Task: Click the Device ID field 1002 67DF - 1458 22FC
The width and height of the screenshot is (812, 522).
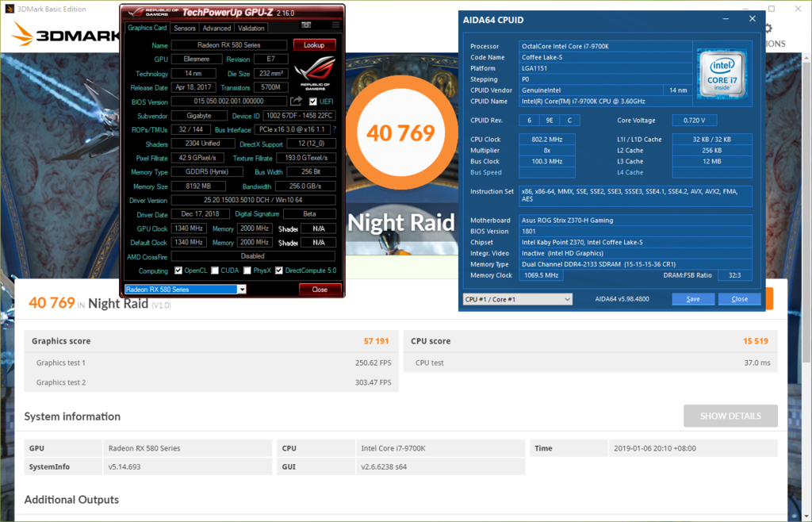Action: 299,116
